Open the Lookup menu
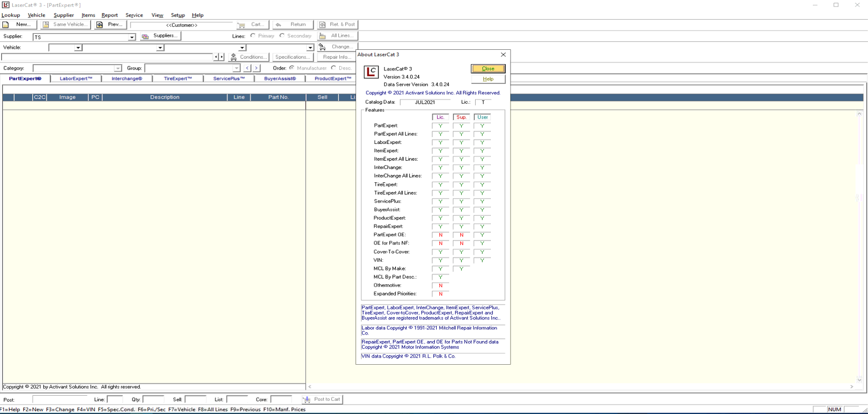The width and height of the screenshot is (868, 414). pos(11,15)
